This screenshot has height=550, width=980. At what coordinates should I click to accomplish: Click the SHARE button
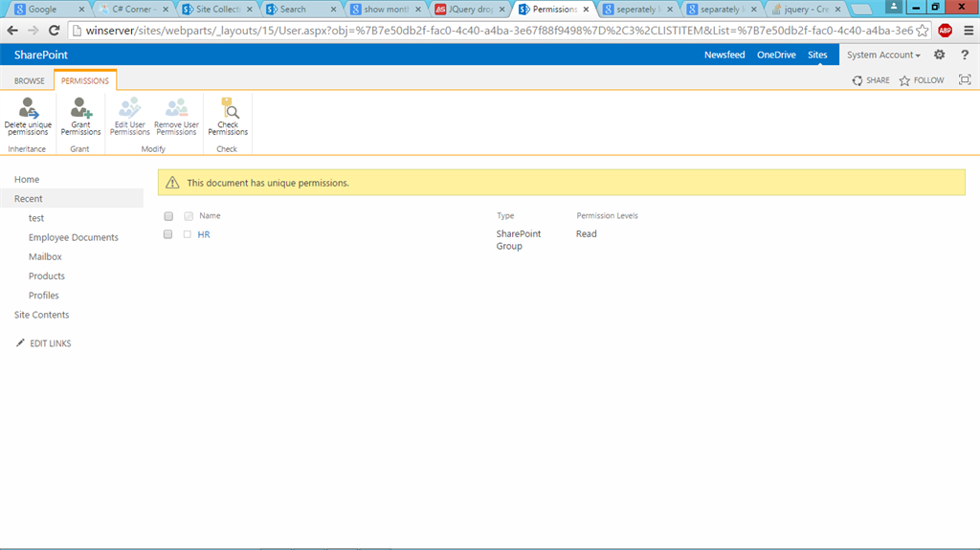tap(871, 80)
